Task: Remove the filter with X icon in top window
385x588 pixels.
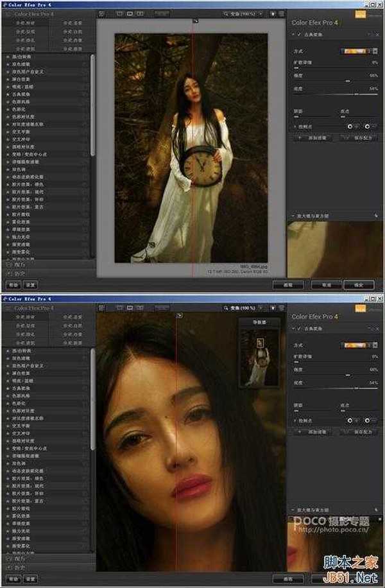Action: coord(377,34)
